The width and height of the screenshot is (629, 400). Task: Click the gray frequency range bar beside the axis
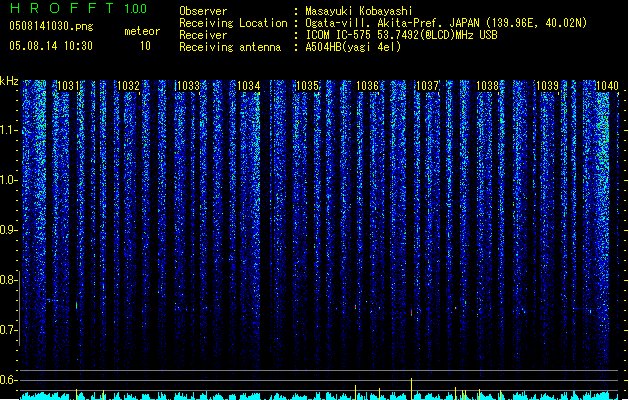coord(20,309)
